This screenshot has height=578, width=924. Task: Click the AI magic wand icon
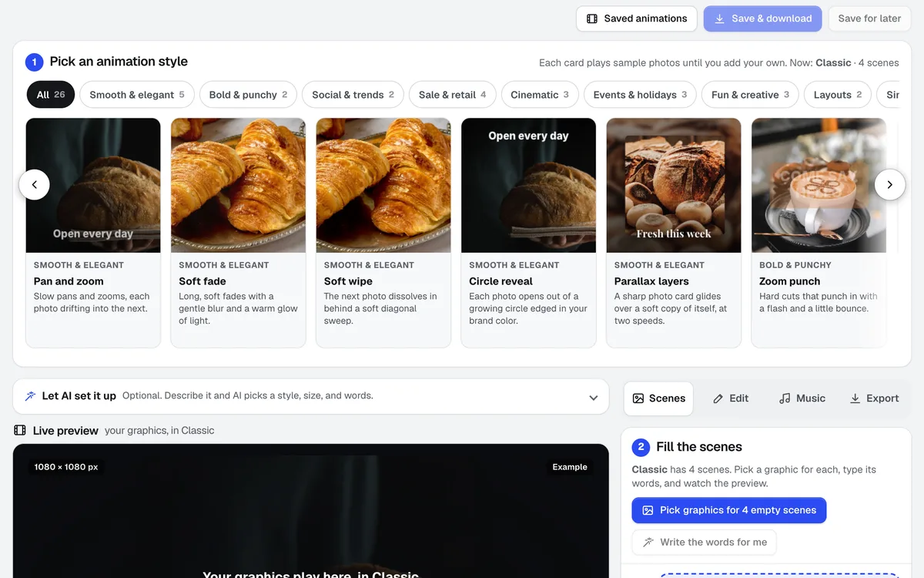tap(30, 396)
